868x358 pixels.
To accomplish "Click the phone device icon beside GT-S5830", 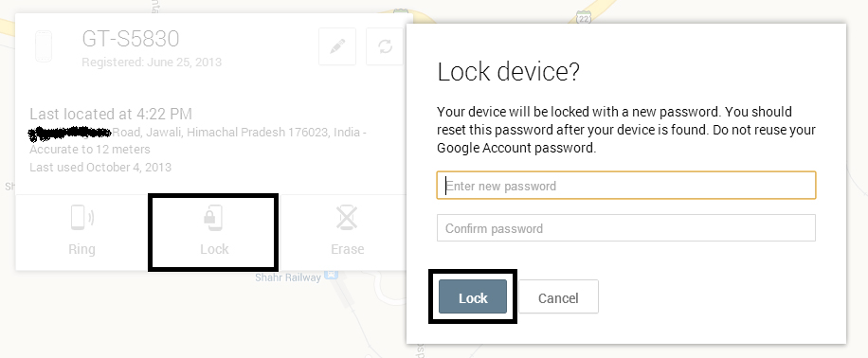I will coord(44,46).
